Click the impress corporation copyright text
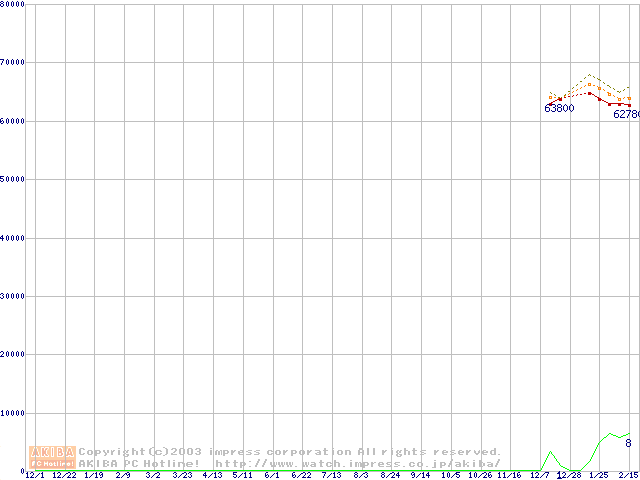Screen dimensions: 640x480 [x=290, y=452]
